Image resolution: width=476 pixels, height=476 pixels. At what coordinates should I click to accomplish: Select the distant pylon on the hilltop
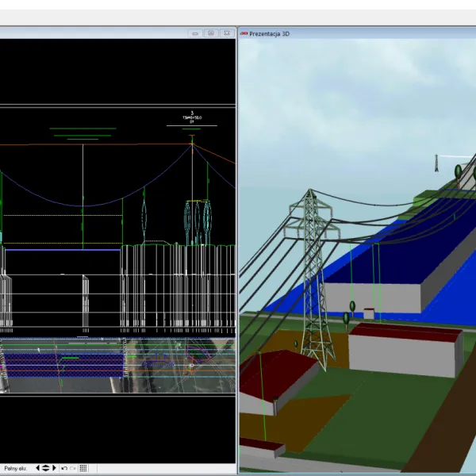click(x=436, y=163)
